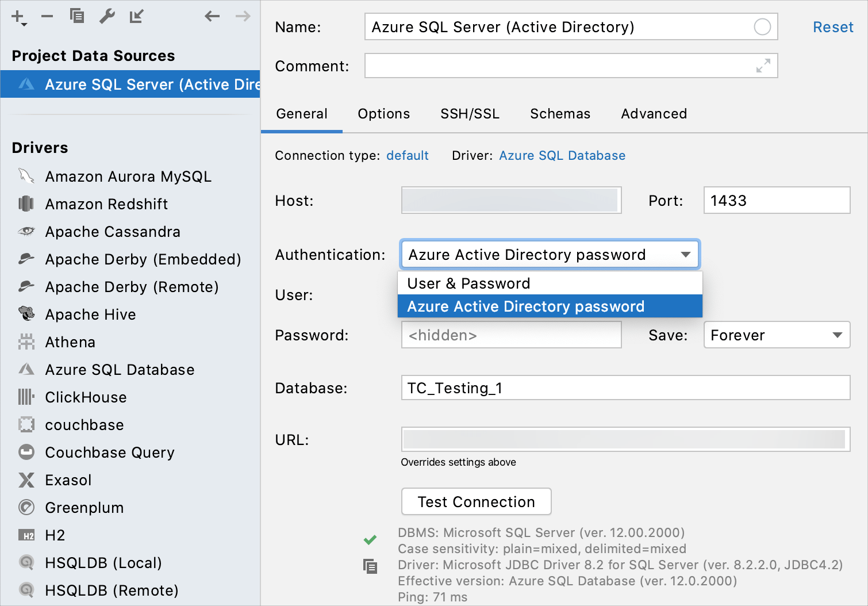Screen dimensions: 868x606
Task: Select Exasol driver label
Action: tap(68, 480)
